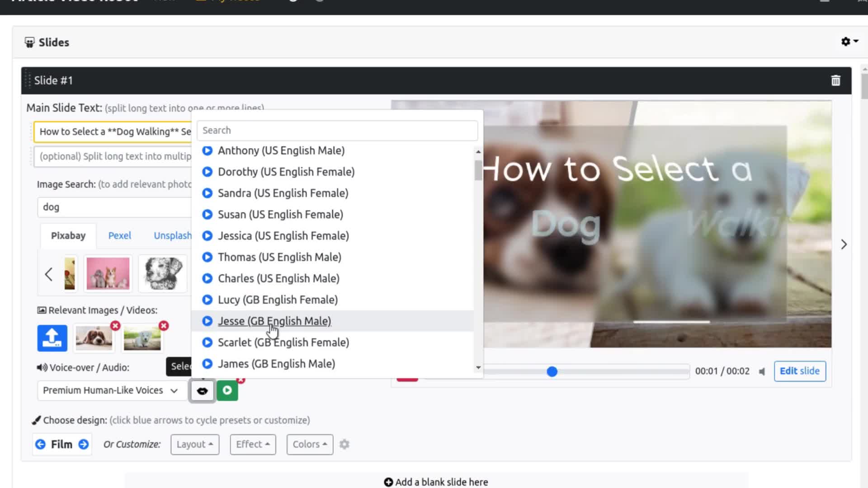
Task: Click the settings gear icon top right
Action: 845,41
